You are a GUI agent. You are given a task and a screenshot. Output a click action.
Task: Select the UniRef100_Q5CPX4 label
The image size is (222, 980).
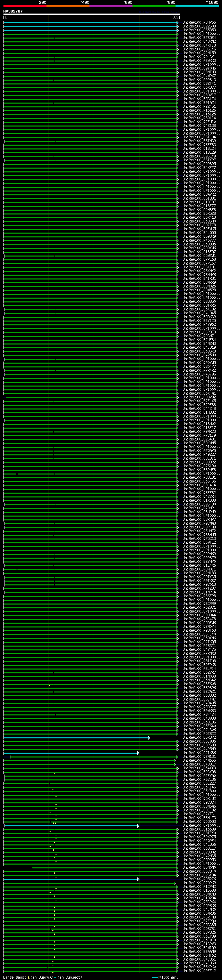tap(199, 902)
